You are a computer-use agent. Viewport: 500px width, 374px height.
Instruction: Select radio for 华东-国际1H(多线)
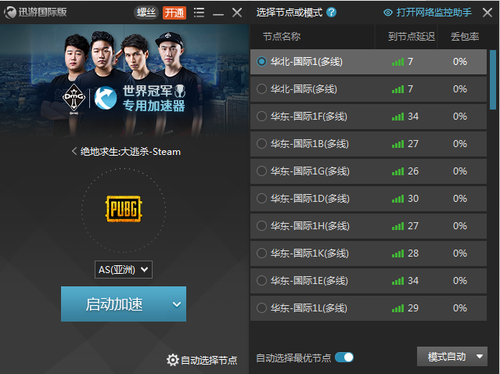pos(262,226)
